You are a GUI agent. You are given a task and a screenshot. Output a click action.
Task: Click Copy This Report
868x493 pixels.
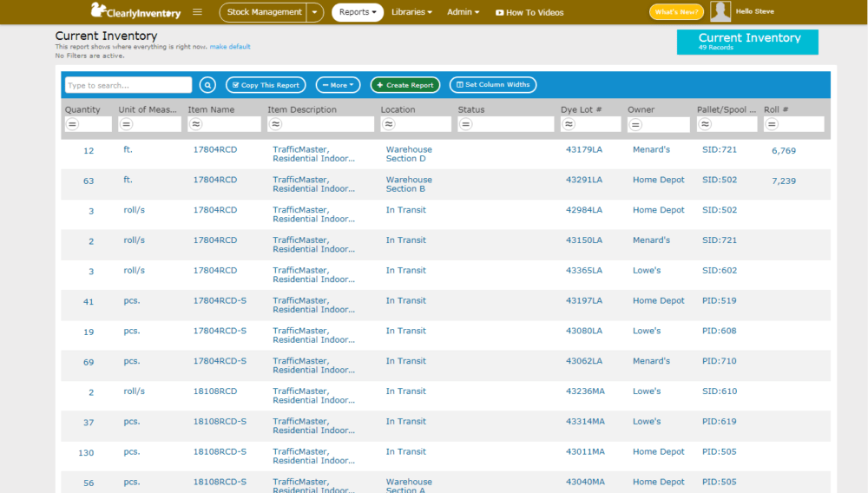(266, 85)
